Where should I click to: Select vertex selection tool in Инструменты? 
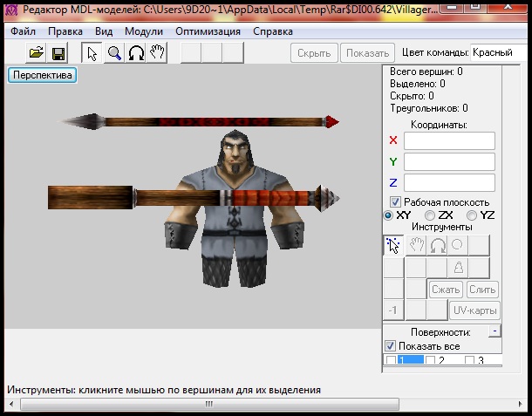click(x=393, y=245)
